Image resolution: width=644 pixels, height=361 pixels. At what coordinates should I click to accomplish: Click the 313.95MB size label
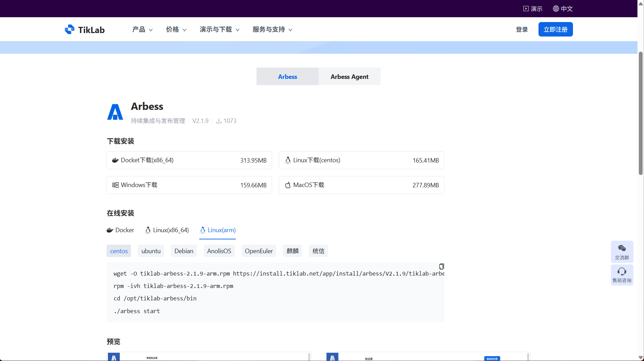point(253,161)
